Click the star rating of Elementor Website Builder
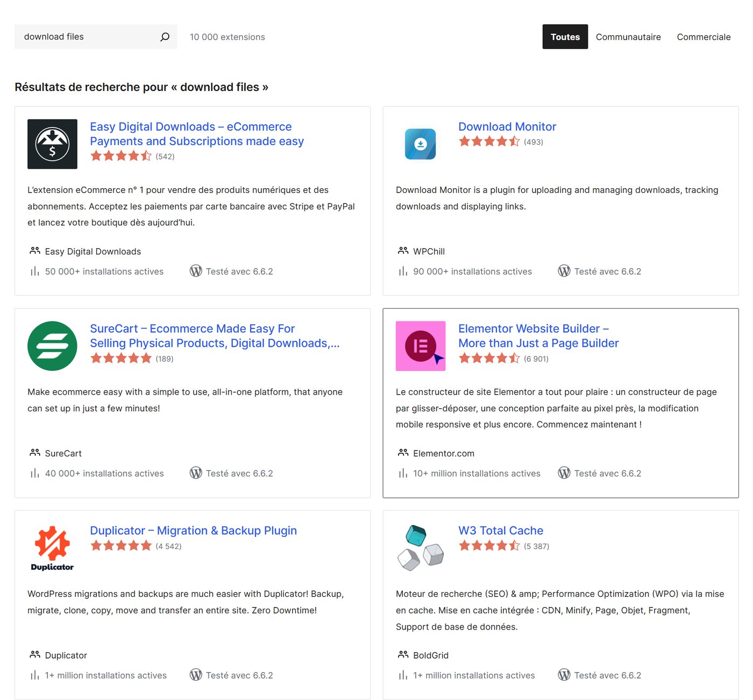Image resolution: width=753 pixels, height=700 pixels. (x=489, y=358)
